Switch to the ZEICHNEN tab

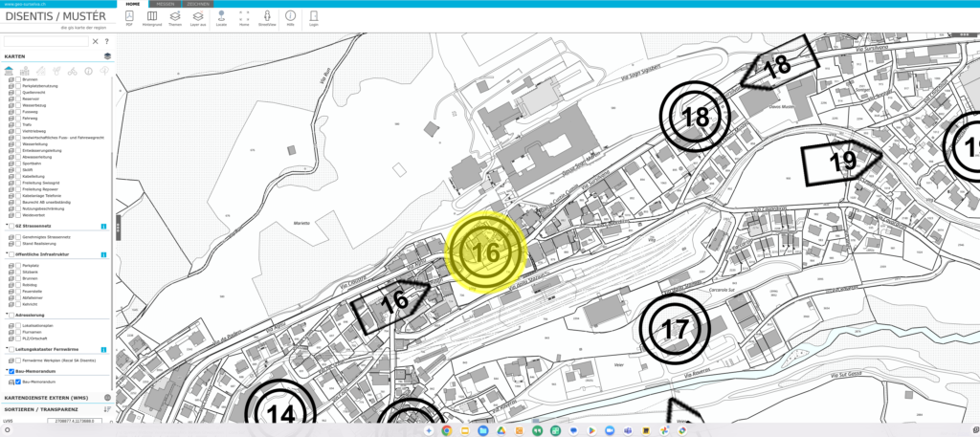199,4
